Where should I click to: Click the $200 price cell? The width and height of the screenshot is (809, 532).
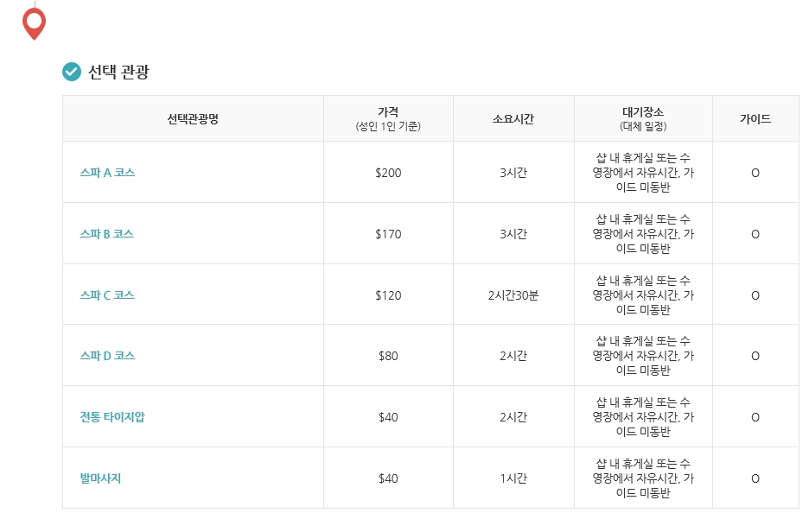tap(388, 173)
